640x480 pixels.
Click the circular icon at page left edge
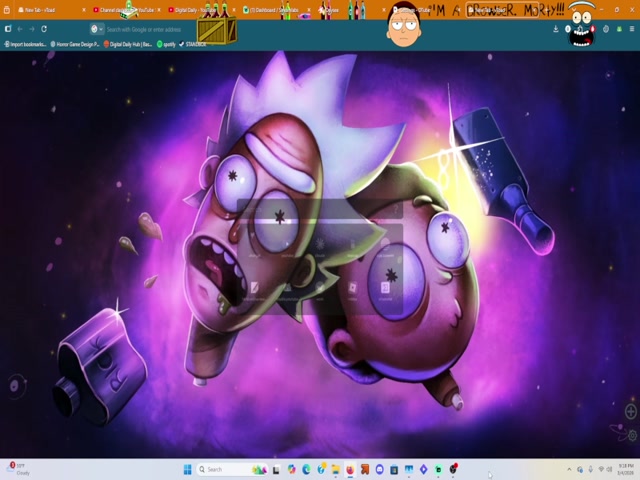coord(14,385)
